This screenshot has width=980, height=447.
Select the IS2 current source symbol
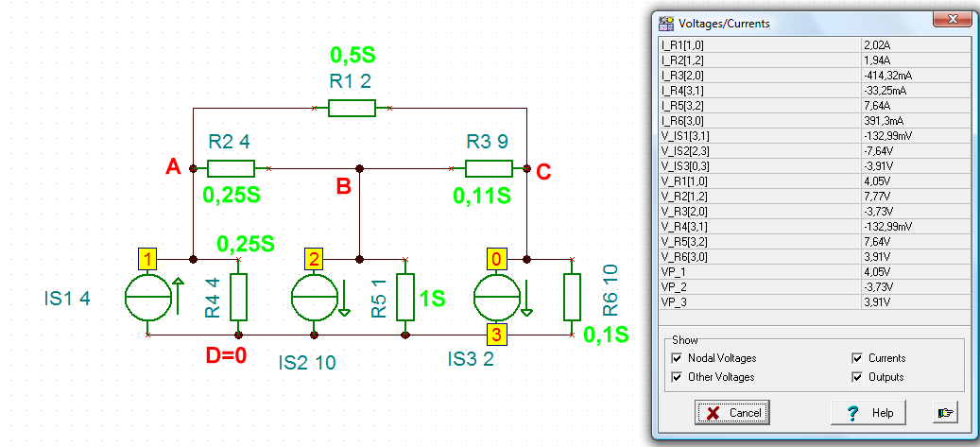315,298
